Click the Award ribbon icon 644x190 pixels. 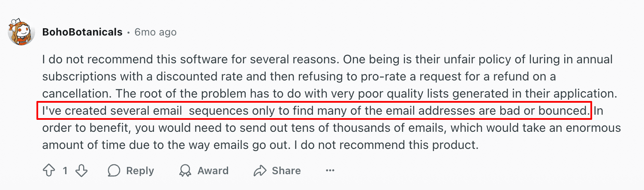[186, 171]
